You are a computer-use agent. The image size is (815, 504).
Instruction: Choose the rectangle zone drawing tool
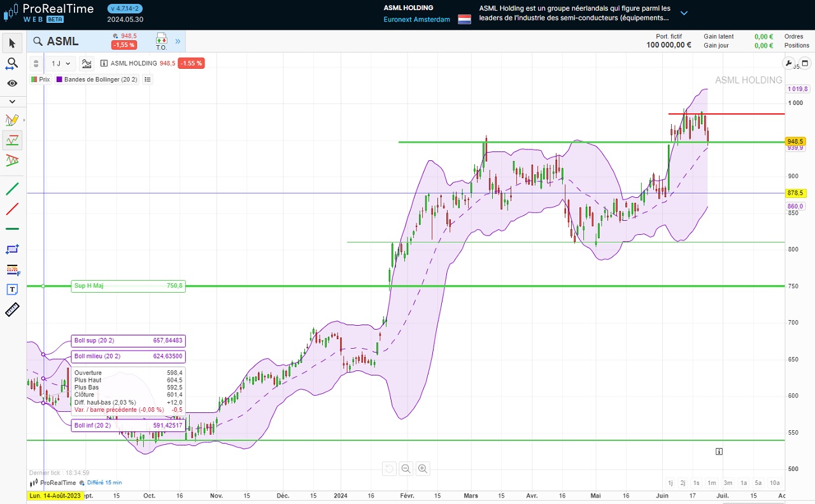(x=12, y=249)
